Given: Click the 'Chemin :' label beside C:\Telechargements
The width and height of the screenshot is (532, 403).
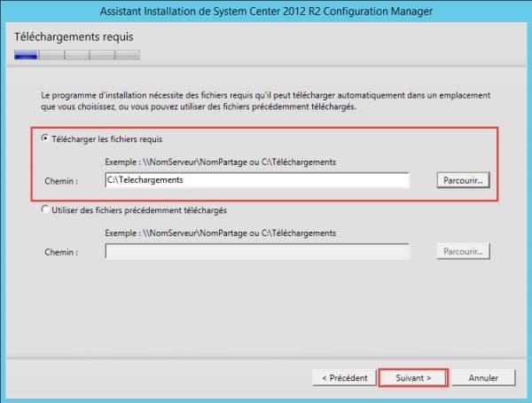Looking at the screenshot, I should [61, 181].
